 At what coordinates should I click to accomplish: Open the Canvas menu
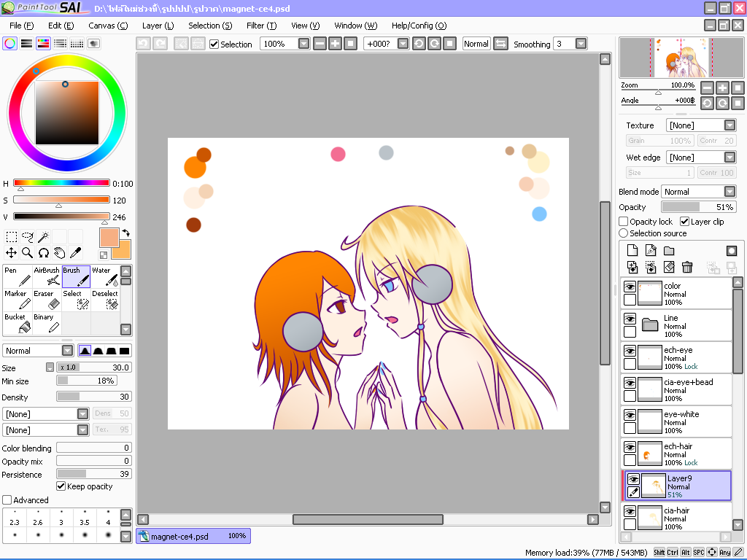tap(108, 26)
